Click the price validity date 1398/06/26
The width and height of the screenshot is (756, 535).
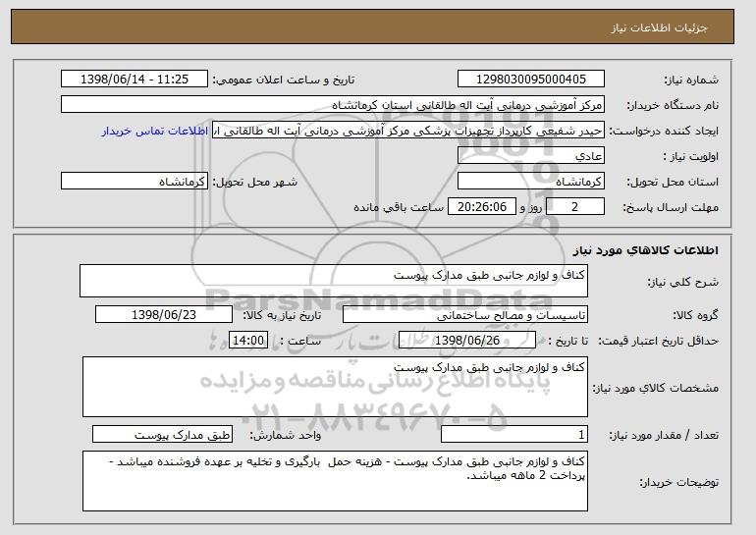(x=467, y=341)
